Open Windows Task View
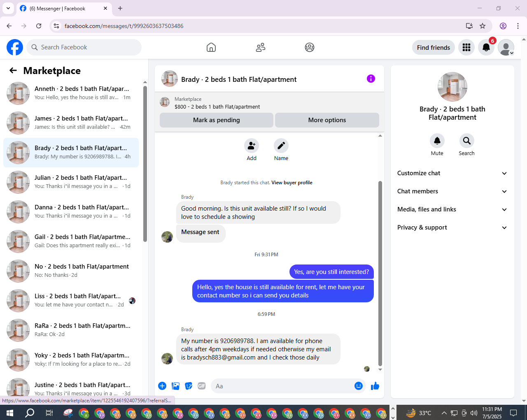The height and width of the screenshot is (420, 527). point(49,413)
